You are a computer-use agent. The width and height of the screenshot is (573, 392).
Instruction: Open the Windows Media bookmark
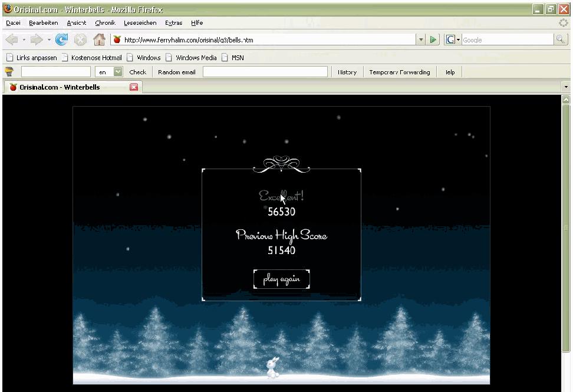click(191, 58)
